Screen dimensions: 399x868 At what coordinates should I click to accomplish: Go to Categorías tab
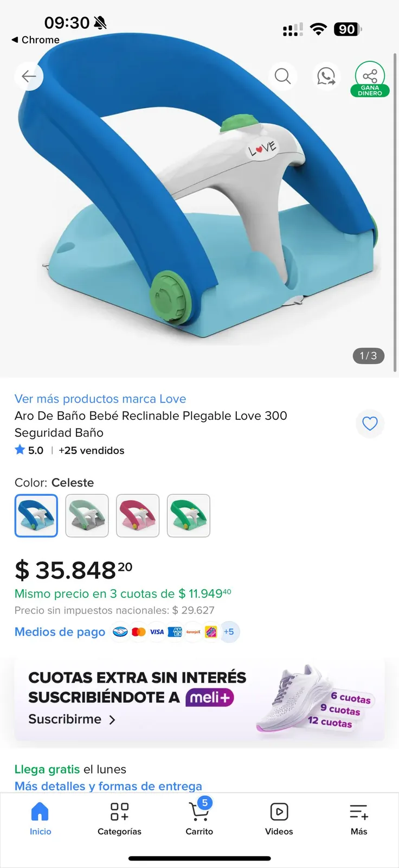click(x=119, y=819)
